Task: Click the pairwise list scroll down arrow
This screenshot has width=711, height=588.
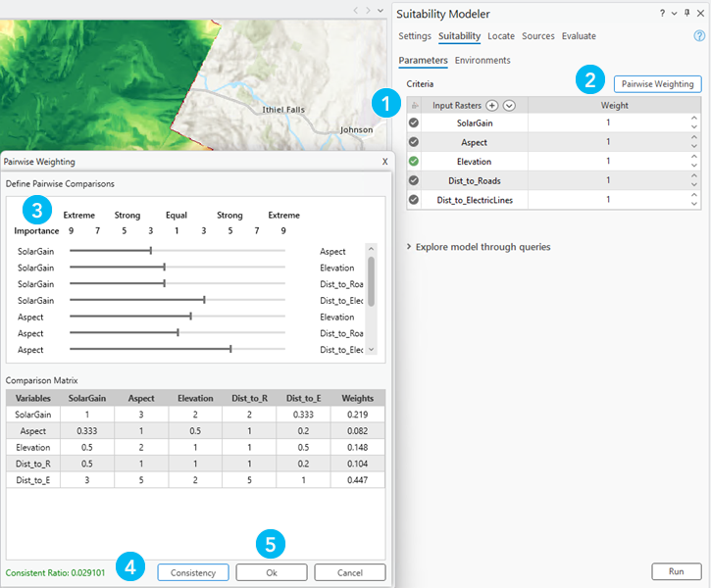Action: [x=371, y=349]
